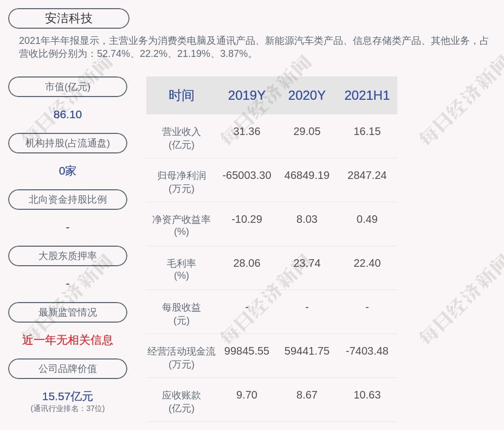Click the 应收账款(亿元) row label
Image resolution: width=504 pixels, height=430 pixels.
click(x=182, y=402)
